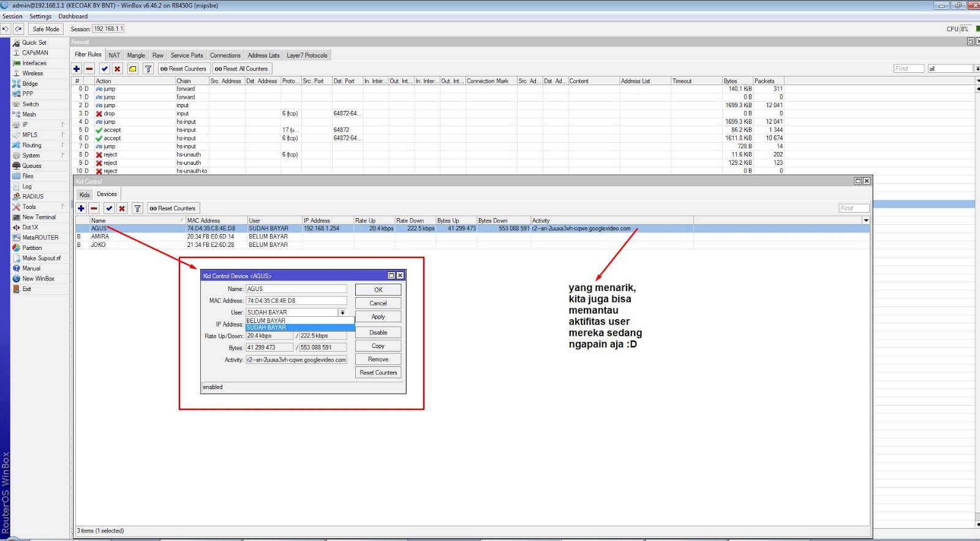This screenshot has height=541, width=980.
Task: Open PPP menu
Action: pyautogui.click(x=28, y=94)
